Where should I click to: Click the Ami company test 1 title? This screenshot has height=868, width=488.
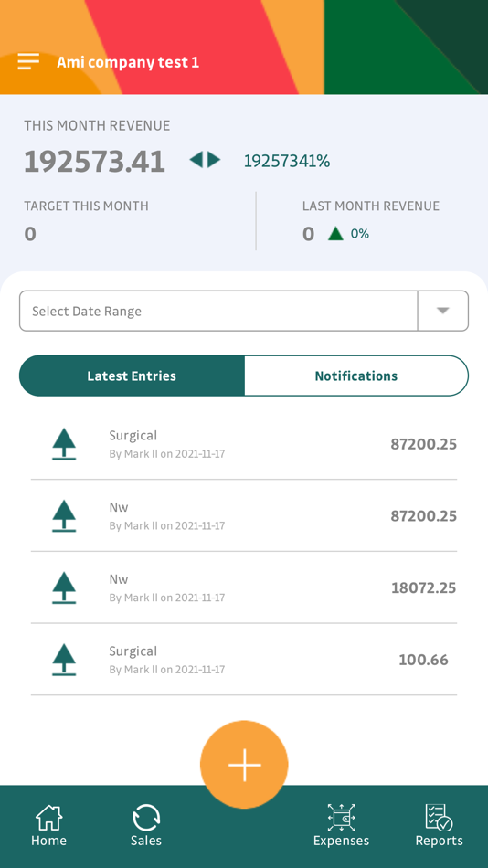click(x=128, y=62)
